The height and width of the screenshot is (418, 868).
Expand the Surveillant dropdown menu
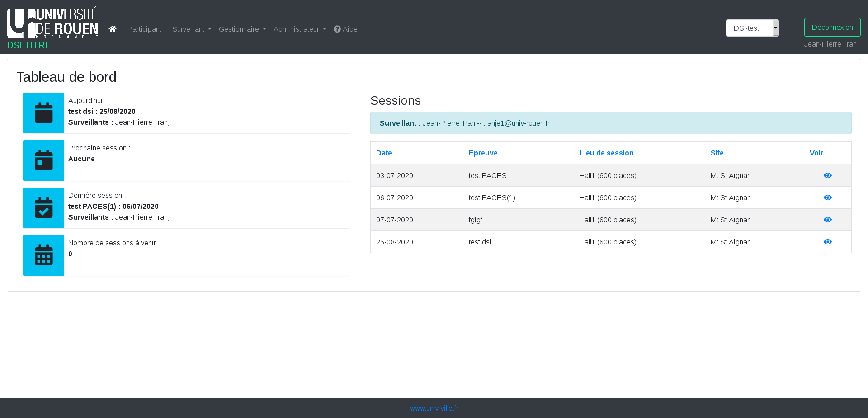coord(191,29)
